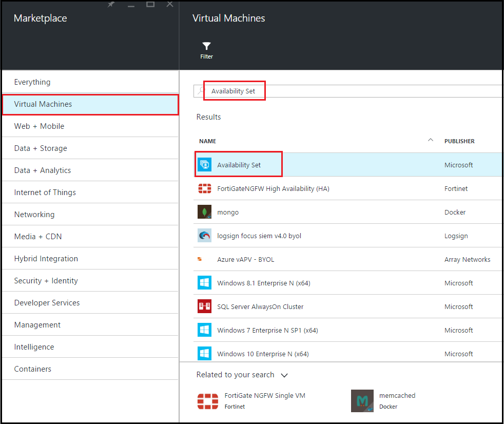Open the Media + CDN category

90,237
